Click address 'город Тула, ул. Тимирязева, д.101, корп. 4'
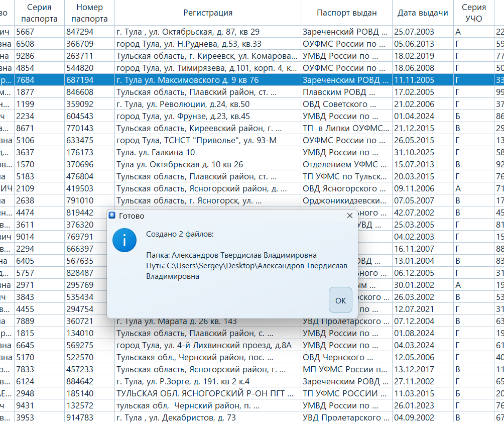 (208, 68)
